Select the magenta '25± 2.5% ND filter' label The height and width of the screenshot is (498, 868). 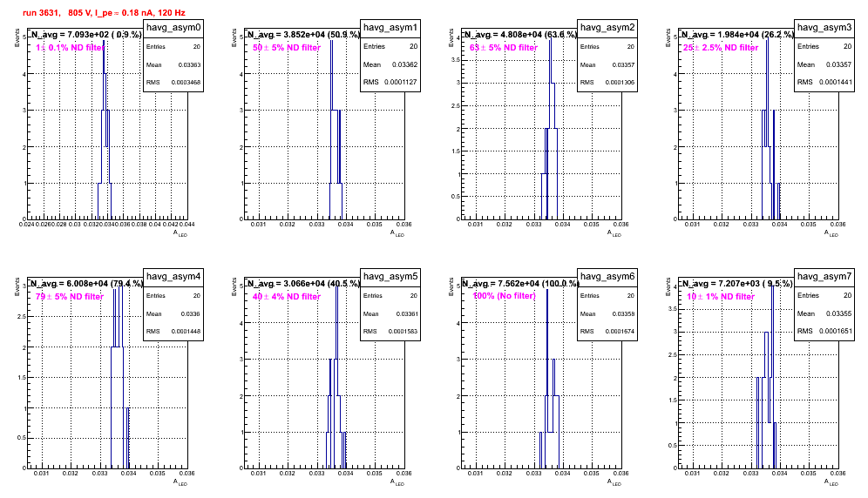(x=721, y=48)
